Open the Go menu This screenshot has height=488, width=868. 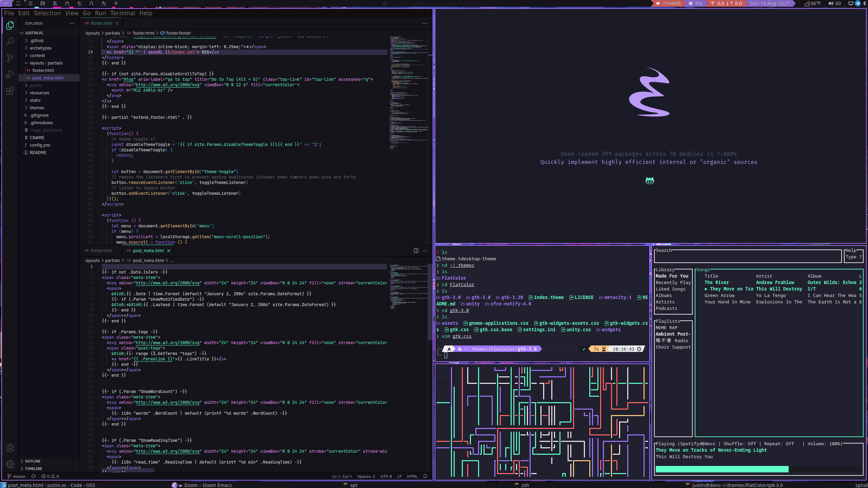86,13
